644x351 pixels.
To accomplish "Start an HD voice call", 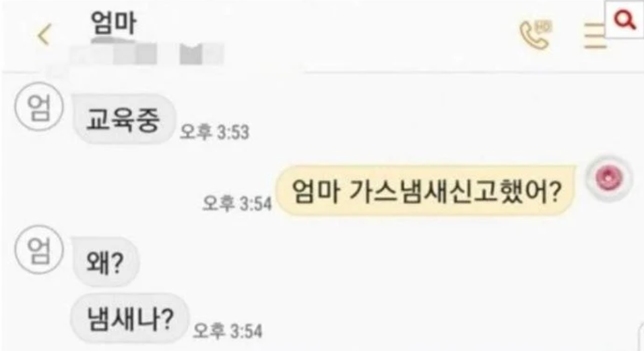I will coord(535,35).
